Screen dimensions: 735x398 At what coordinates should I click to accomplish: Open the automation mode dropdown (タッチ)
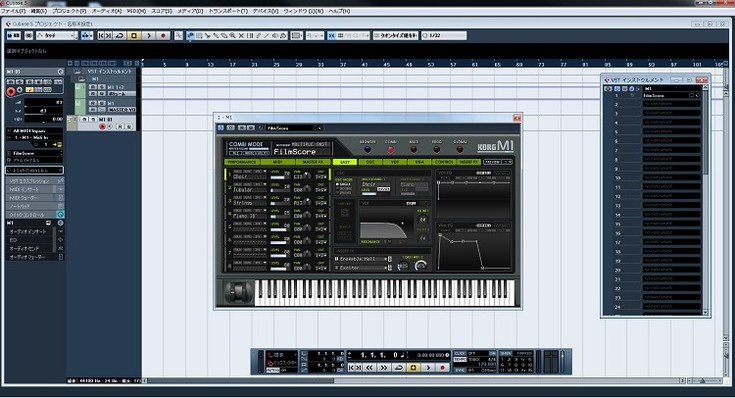(x=56, y=36)
